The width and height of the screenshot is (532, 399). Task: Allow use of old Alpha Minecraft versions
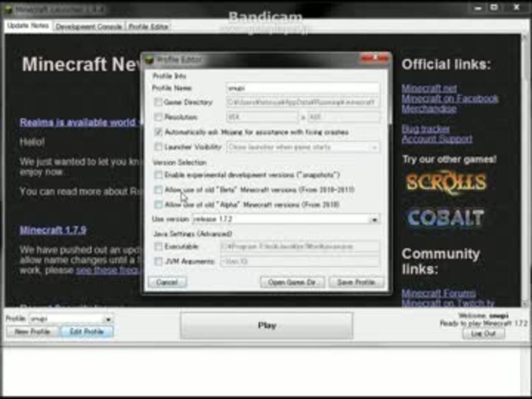click(158, 204)
